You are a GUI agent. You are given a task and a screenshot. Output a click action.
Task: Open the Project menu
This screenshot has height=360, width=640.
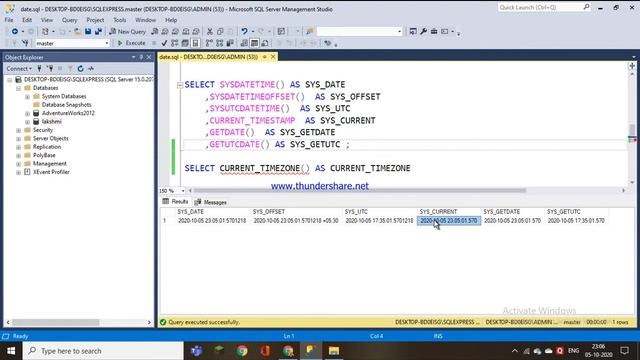[95, 20]
